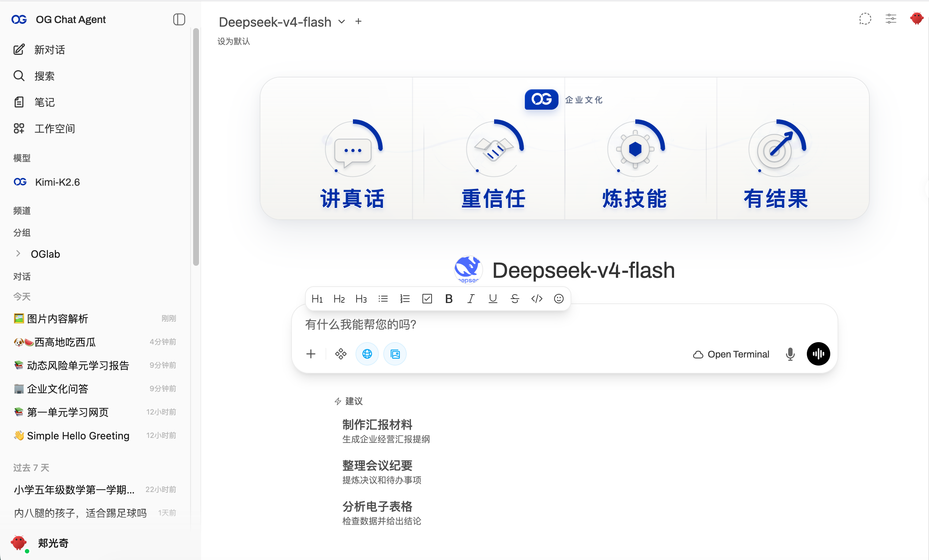Start microphone dictation

click(x=790, y=354)
